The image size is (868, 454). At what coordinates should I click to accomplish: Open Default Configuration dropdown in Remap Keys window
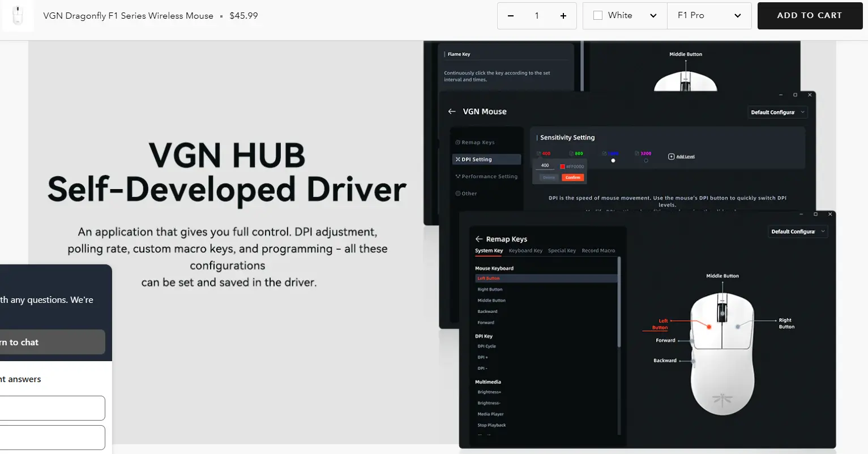pos(798,232)
